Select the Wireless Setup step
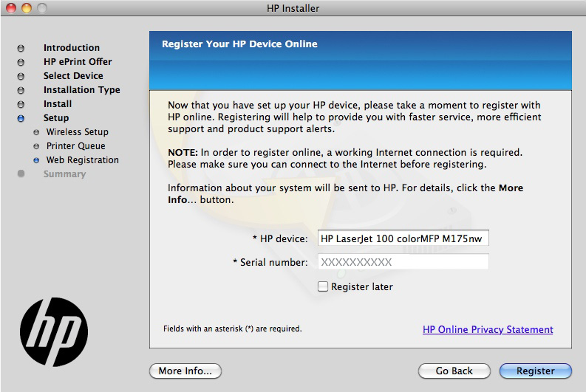 tap(78, 132)
